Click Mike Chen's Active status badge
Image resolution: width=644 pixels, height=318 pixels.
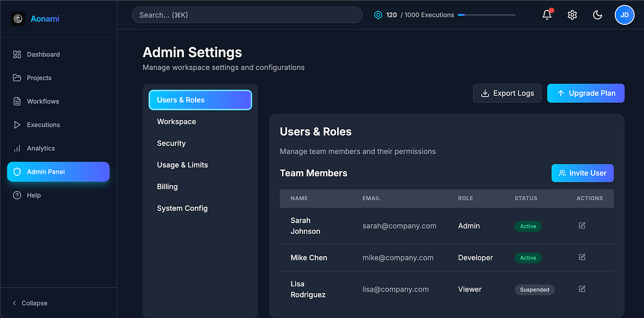(x=528, y=258)
